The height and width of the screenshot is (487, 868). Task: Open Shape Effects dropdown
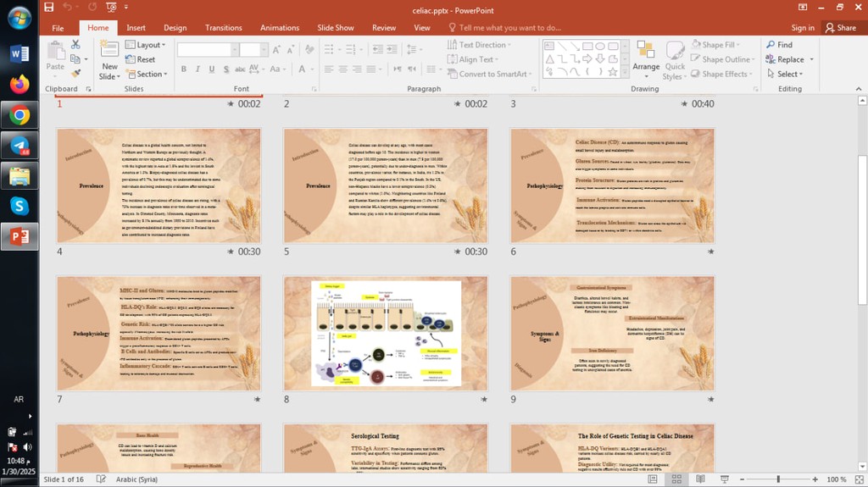pyautogui.click(x=722, y=74)
